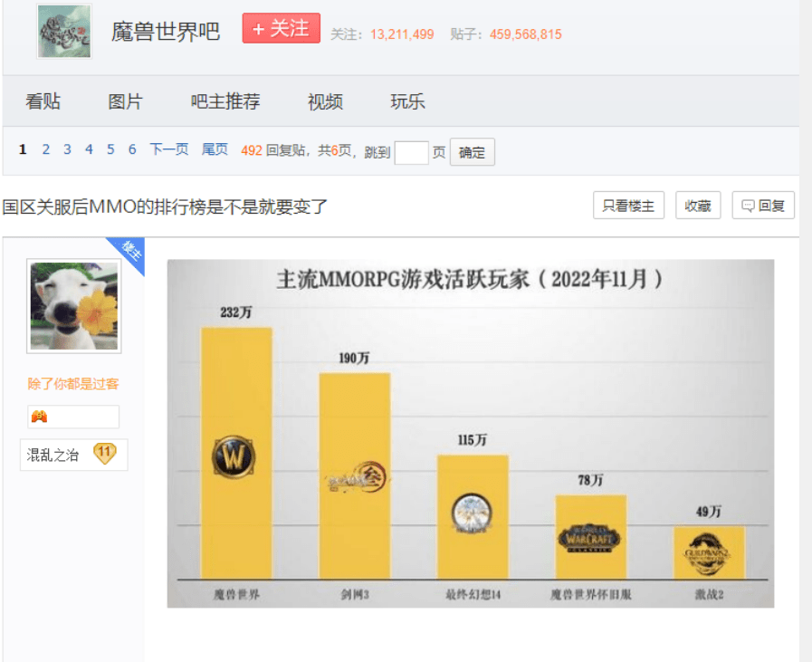812x662 pixels.
Task: Open the 吧主推荐 tab
Action: coord(225,101)
